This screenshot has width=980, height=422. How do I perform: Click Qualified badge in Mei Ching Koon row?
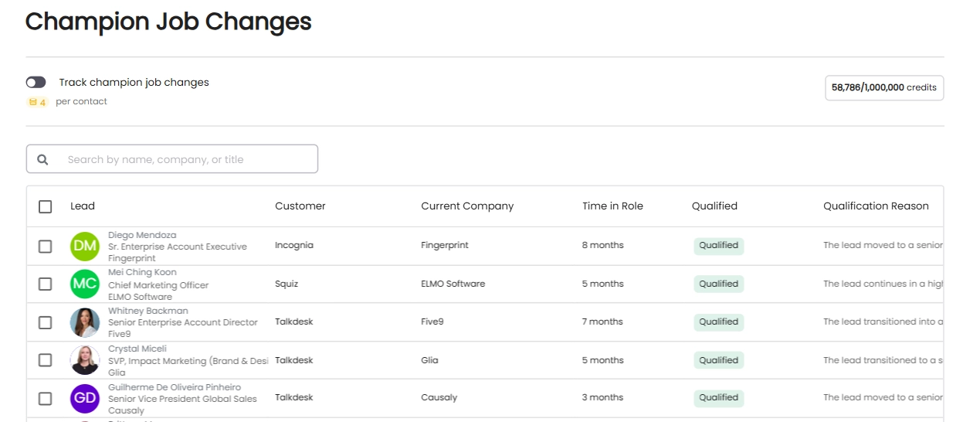(719, 284)
